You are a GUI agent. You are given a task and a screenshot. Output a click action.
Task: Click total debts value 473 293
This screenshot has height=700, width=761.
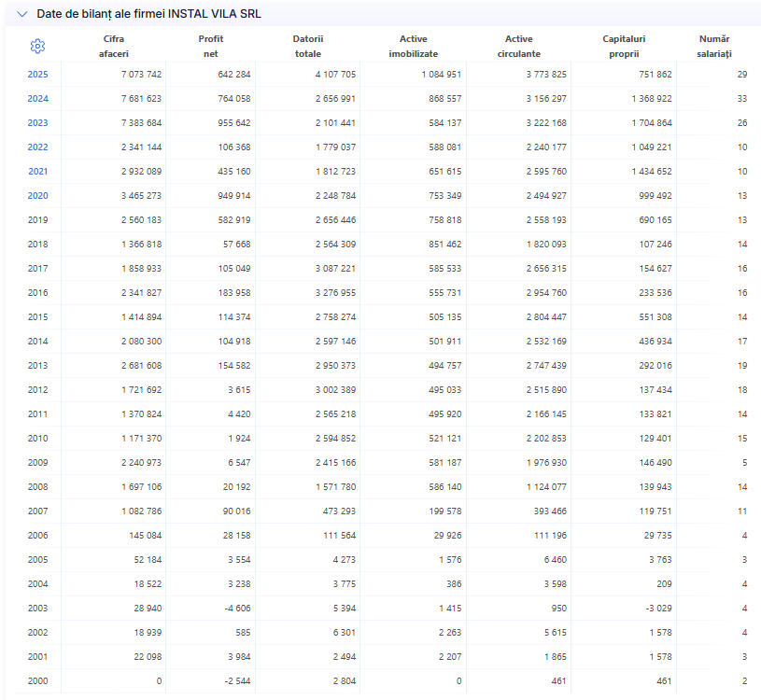(x=339, y=511)
